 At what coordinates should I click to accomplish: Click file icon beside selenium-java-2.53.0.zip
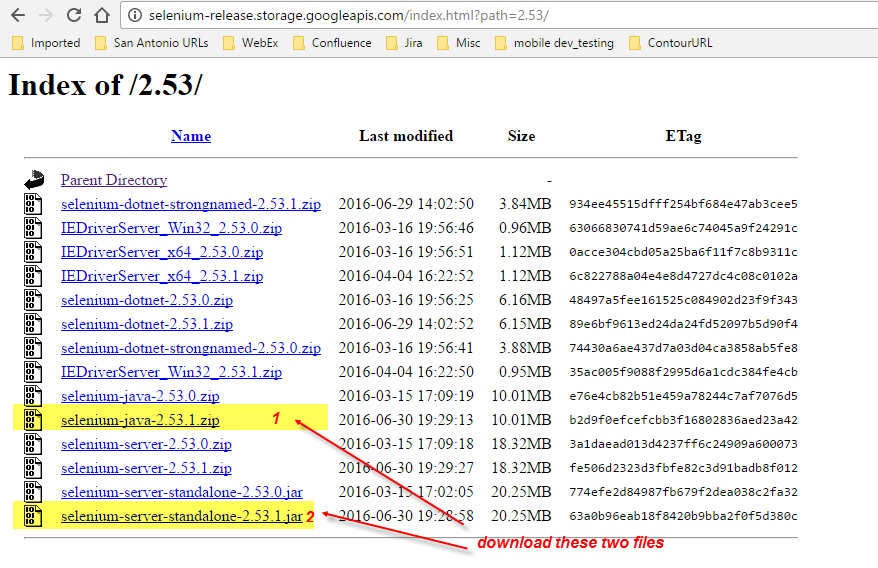[x=33, y=396]
